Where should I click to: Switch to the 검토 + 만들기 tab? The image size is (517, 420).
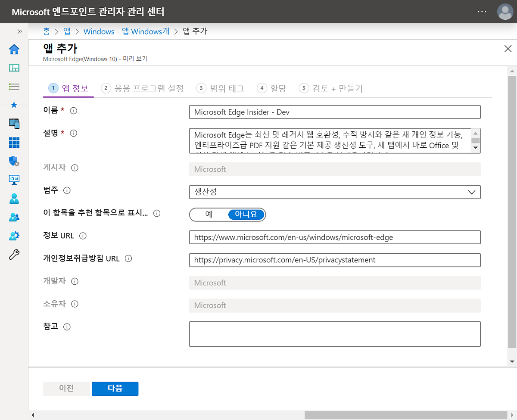point(331,88)
